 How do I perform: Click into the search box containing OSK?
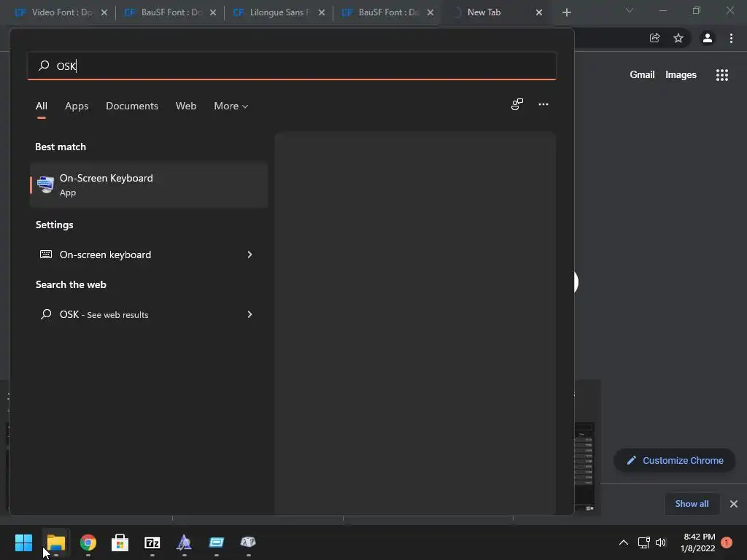click(x=292, y=66)
